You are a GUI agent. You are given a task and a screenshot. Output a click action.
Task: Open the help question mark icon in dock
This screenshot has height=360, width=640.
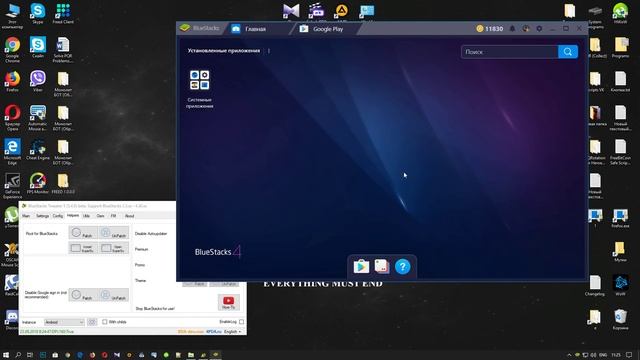point(402,267)
